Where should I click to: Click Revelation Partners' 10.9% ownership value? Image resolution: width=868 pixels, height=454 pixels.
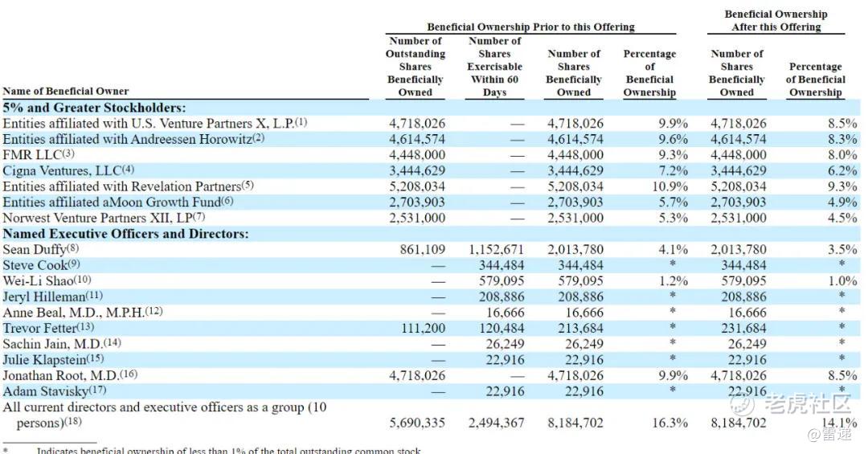tap(669, 186)
